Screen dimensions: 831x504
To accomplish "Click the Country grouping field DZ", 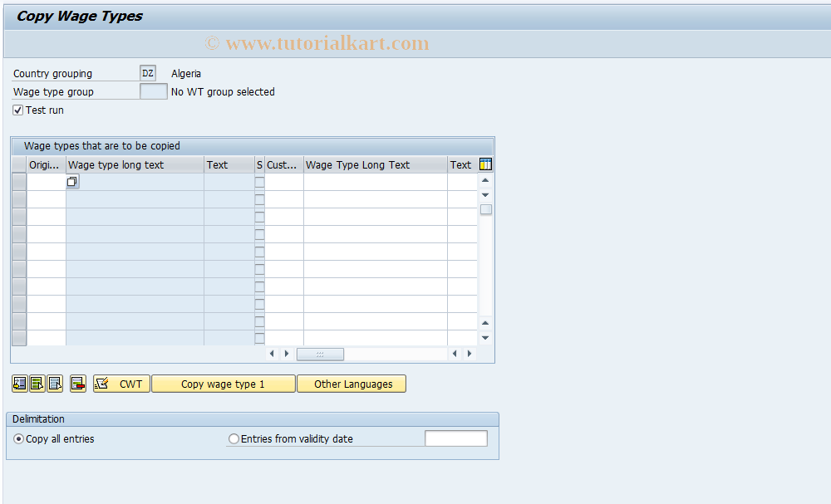I will click(x=148, y=73).
